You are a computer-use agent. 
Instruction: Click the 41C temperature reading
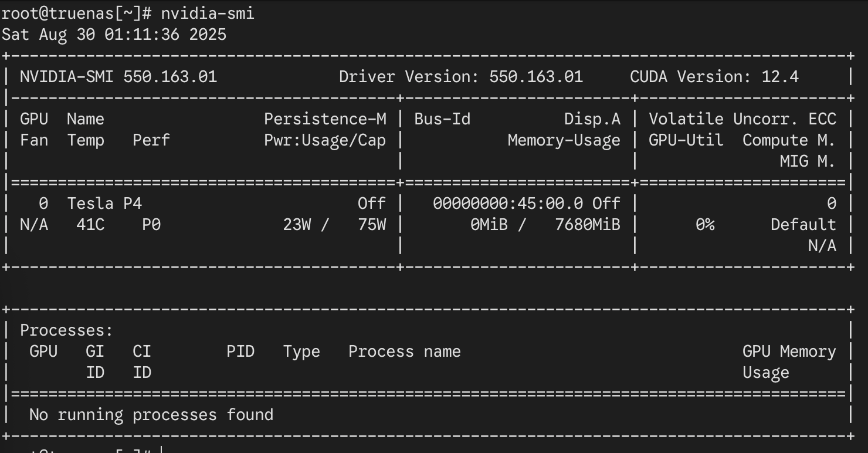[x=90, y=225]
